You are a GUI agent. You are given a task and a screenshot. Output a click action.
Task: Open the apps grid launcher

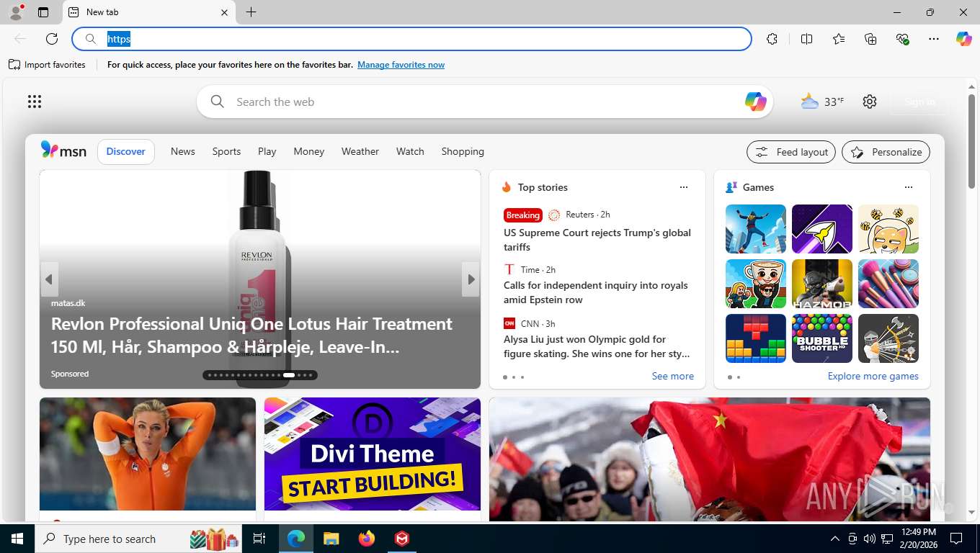click(35, 102)
